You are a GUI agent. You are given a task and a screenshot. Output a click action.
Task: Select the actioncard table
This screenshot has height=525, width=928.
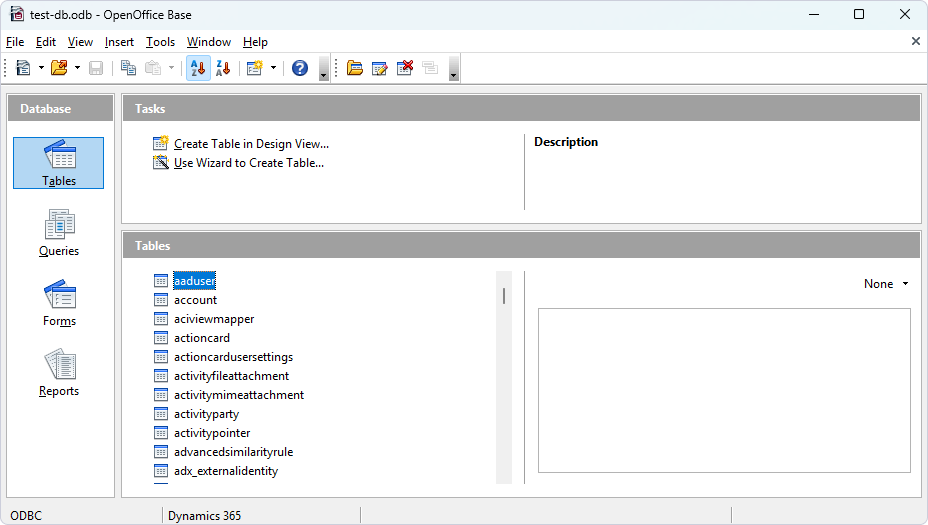coord(202,338)
